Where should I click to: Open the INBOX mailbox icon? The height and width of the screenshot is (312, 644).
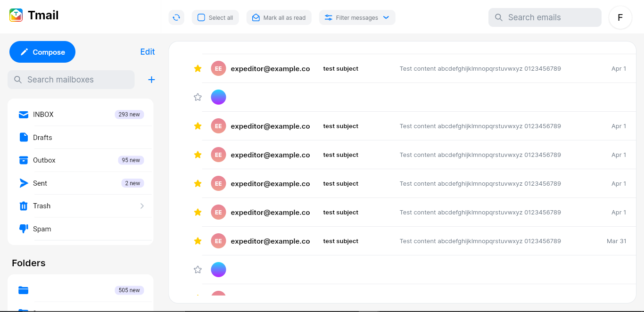coord(24,114)
